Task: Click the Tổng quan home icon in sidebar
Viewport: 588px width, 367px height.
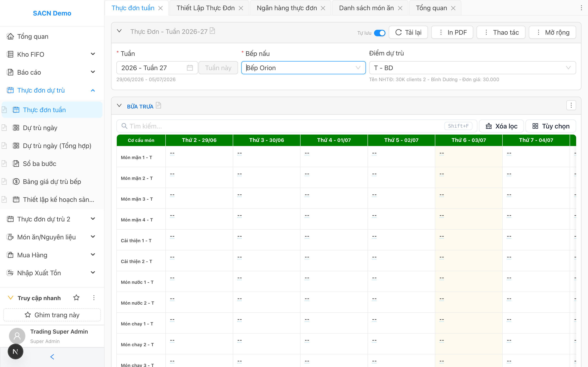Action: pos(10,36)
